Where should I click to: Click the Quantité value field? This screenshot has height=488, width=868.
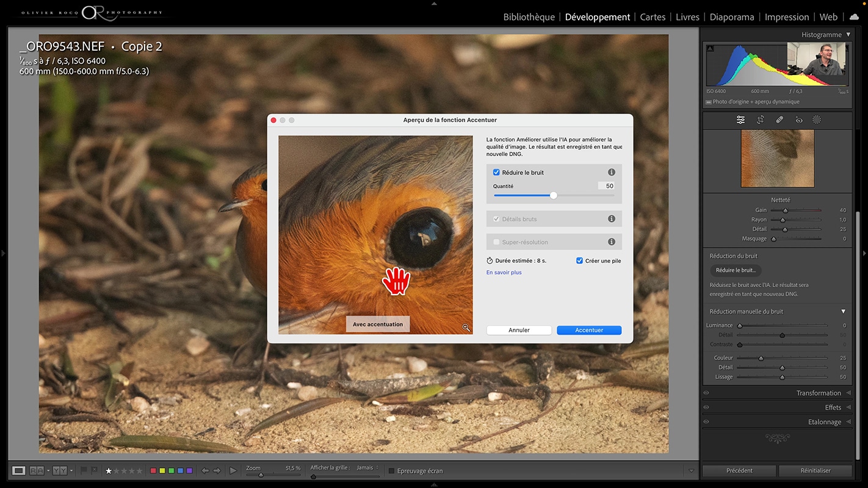(606, 186)
